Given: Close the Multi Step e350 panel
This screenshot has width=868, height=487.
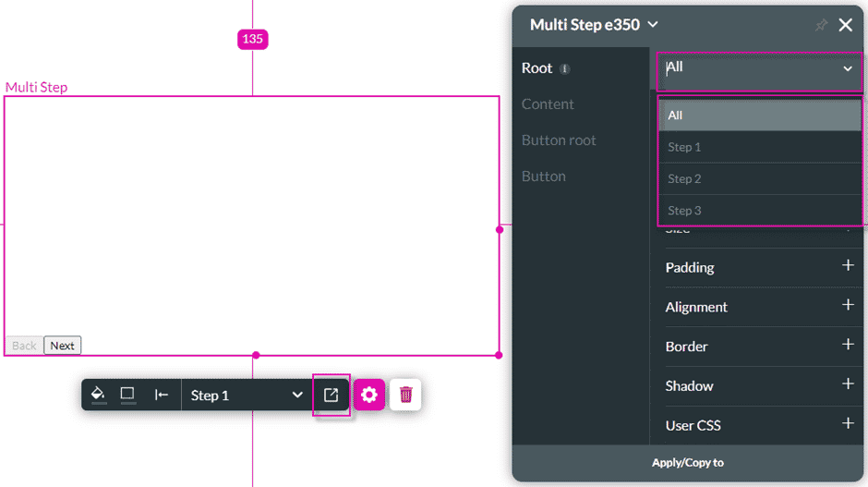Looking at the screenshot, I should 845,25.
